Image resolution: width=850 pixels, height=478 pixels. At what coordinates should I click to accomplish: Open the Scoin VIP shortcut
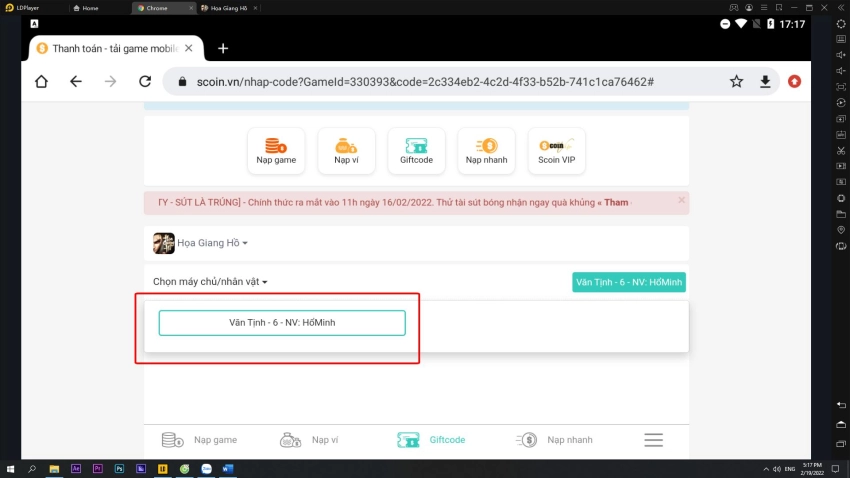point(557,151)
